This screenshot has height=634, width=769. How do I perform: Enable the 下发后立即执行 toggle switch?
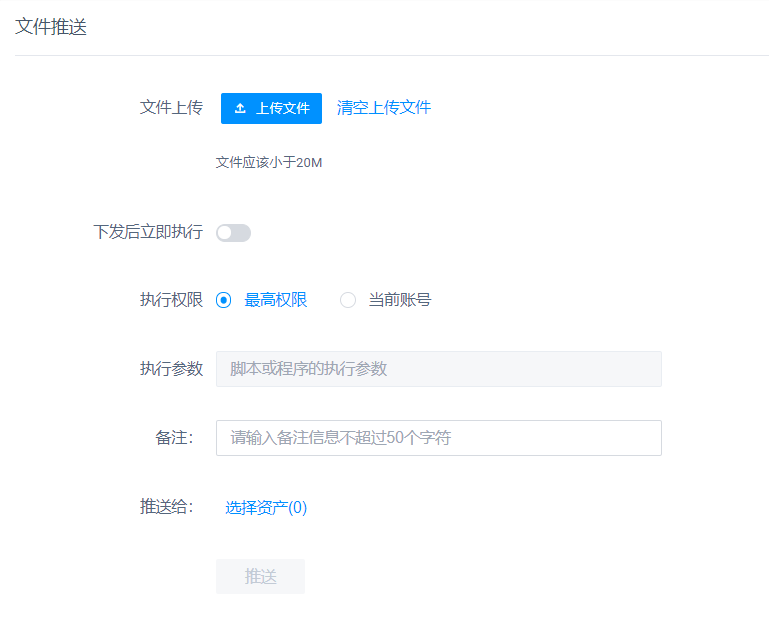[233, 233]
